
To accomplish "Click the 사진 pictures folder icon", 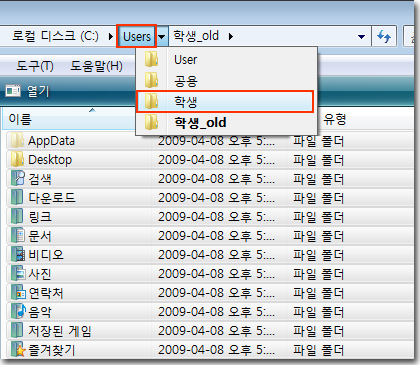I will [18, 274].
